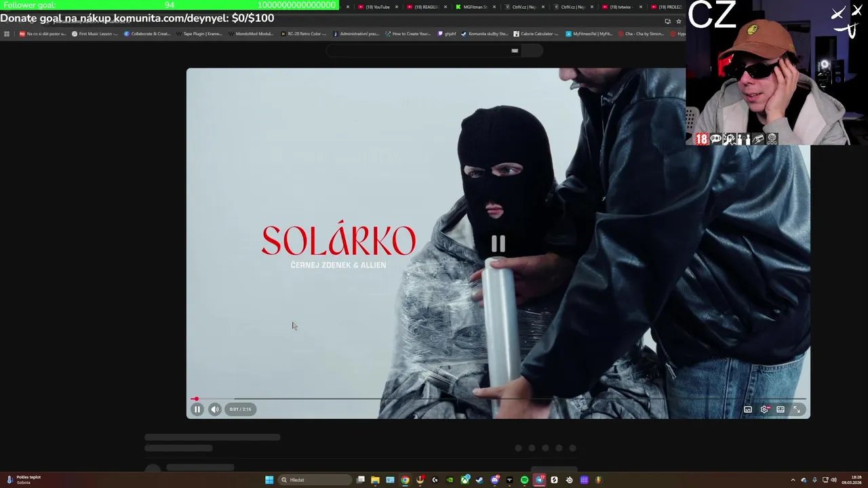The image size is (868, 488).
Task: Open the First Music Lesson bookmark
Action: tap(95, 33)
